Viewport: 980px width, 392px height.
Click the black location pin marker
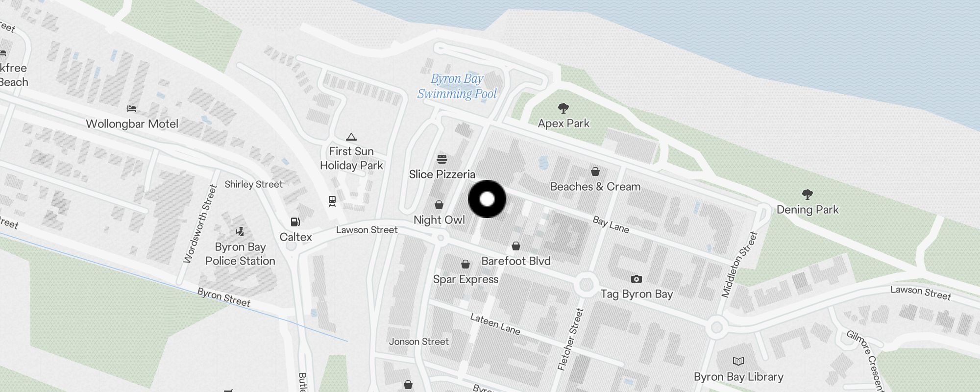pyautogui.click(x=487, y=199)
